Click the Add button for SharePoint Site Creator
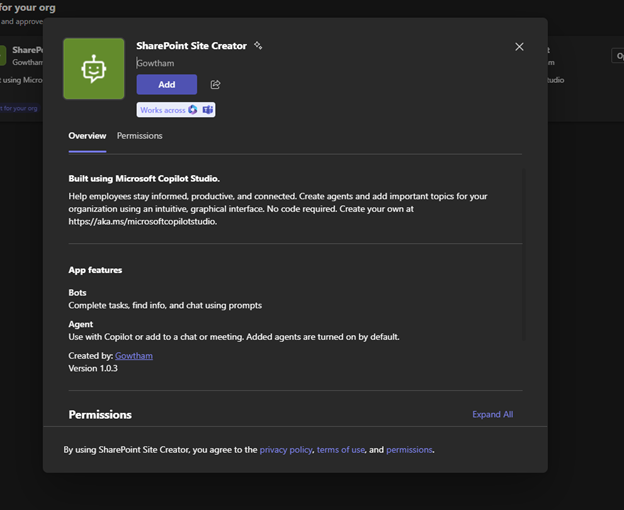 pyautogui.click(x=166, y=84)
